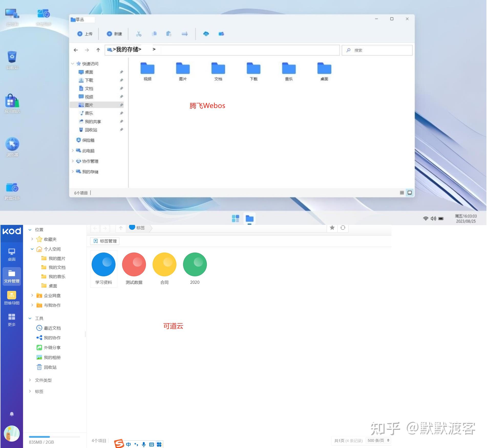Screen dimensions: 488x448
Task: Open the 更多 menu in kod sidebar
Action: 11,319
